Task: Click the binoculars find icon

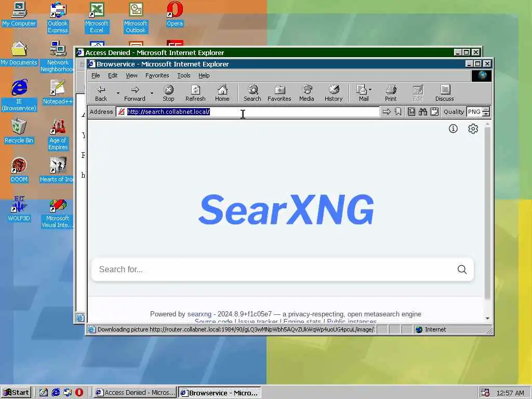Action: [x=423, y=112]
